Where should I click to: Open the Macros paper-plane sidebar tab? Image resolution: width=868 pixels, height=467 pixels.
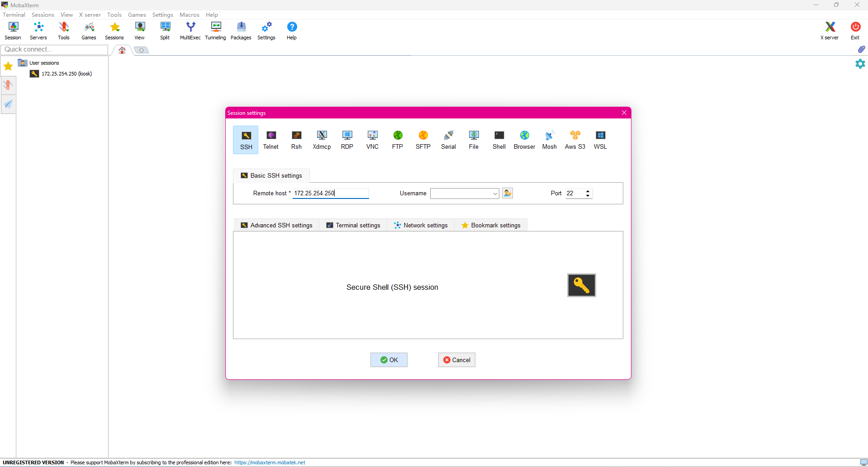[8, 104]
